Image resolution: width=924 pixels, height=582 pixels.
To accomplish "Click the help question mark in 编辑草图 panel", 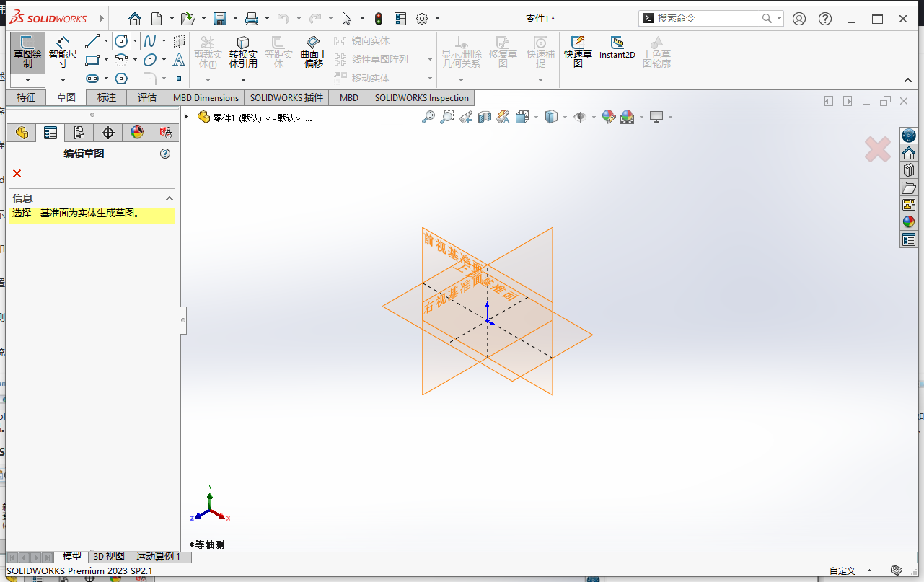I will (x=165, y=154).
